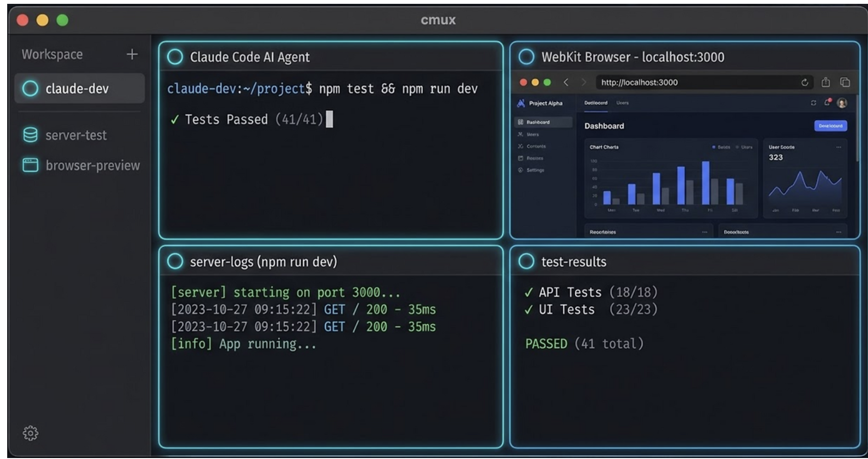This screenshot has height=459, width=868.
Task: Switch to the Users tab in the page header
Action: pyautogui.click(x=622, y=103)
